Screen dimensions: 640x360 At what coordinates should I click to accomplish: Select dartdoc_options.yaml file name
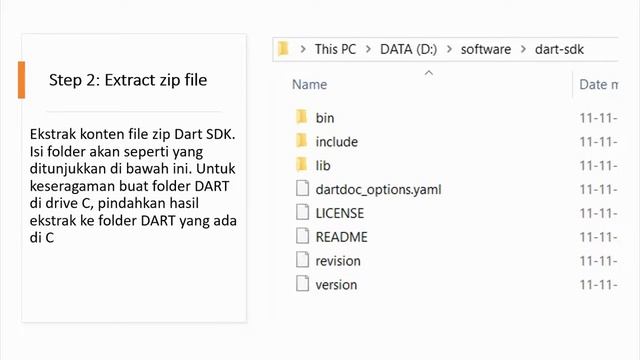pos(378,189)
